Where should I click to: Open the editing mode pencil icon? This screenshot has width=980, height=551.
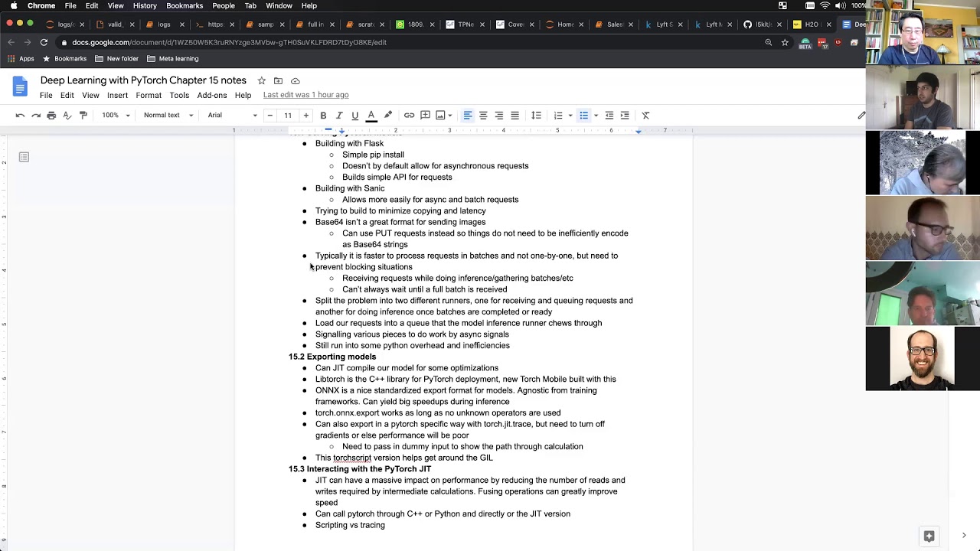pos(861,116)
